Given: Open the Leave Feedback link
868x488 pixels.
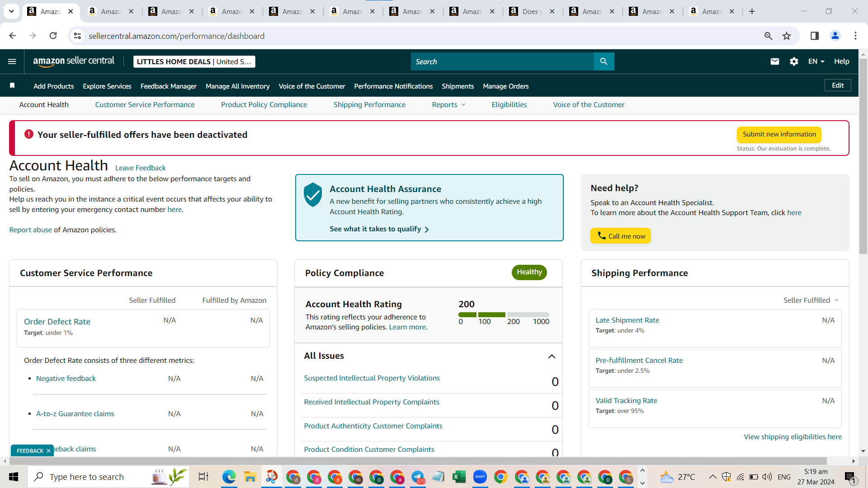Looking at the screenshot, I should 141,168.
